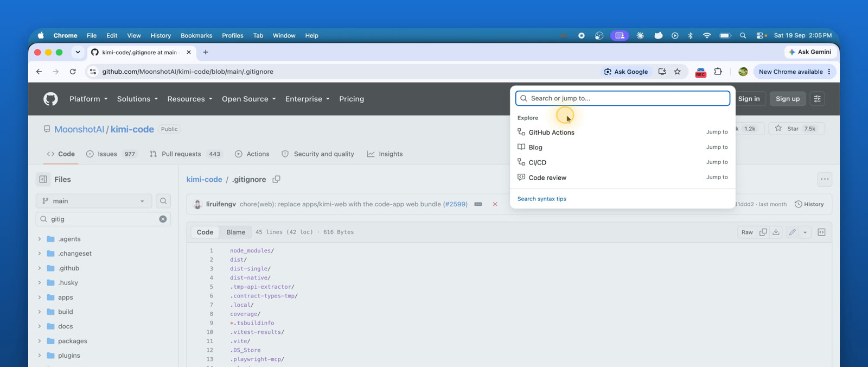
Task: View file History
Action: (x=809, y=204)
